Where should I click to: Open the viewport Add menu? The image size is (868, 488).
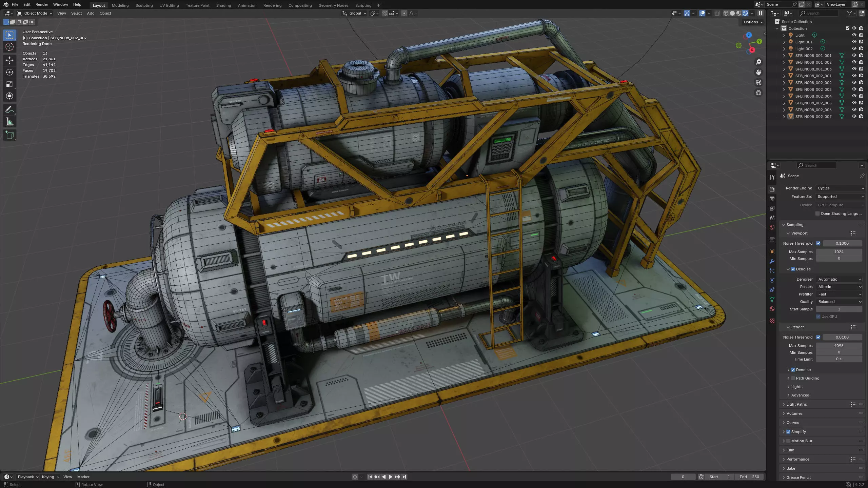91,13
